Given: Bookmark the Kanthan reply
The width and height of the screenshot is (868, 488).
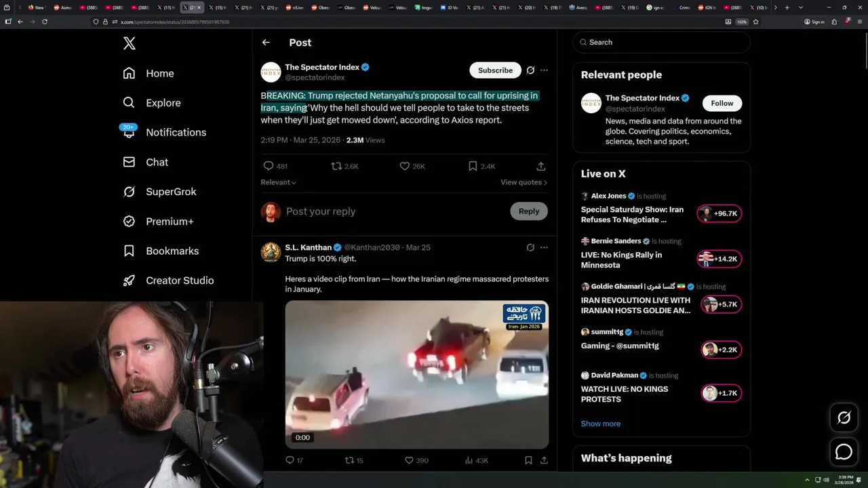Looking at the screenshot, I should click(528, 460).
